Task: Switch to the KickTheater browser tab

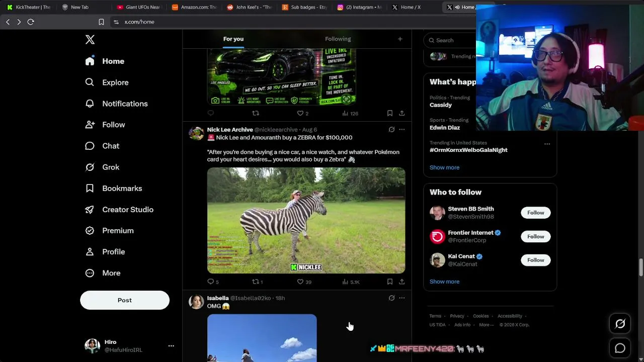Action: 29,7
